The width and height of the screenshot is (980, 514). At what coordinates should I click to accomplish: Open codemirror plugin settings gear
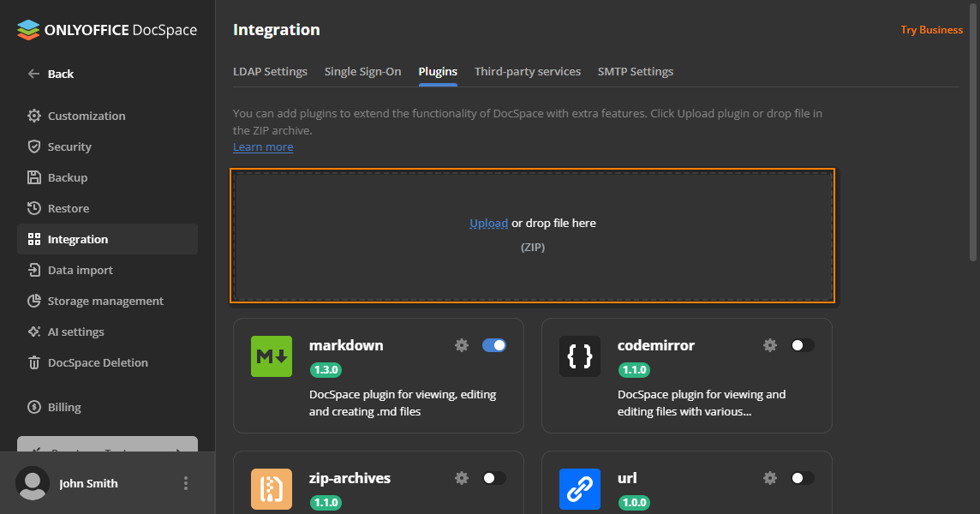(x=770, y=345)
